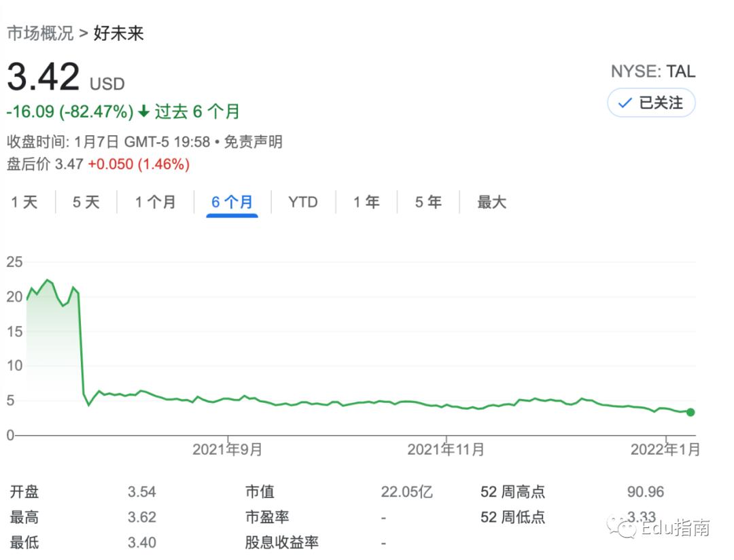Select the 5 天 time range tab
The width and height of the screenshot is (734, 560).
point(86,203)
